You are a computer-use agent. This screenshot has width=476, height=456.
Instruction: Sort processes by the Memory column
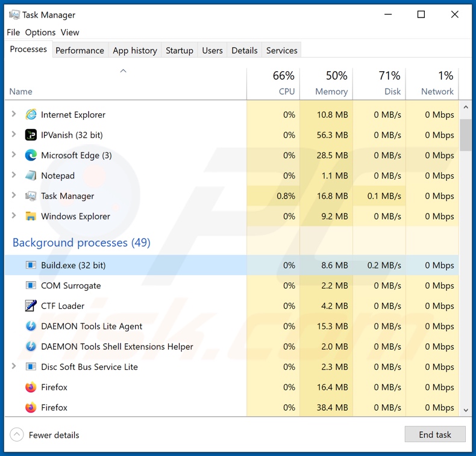pyautogui.click(x=327, y=84)
